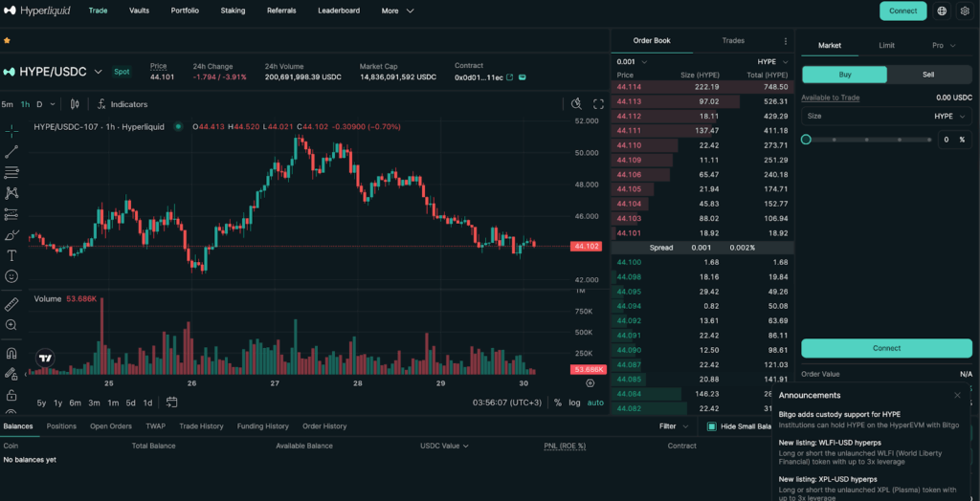Enter fullscreen chart mode
This screenshot has width=980, height=501.
(598, 104)
